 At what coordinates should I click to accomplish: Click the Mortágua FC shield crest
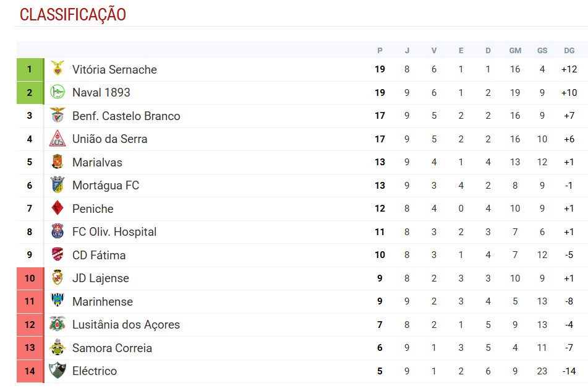tap(58, 184)
